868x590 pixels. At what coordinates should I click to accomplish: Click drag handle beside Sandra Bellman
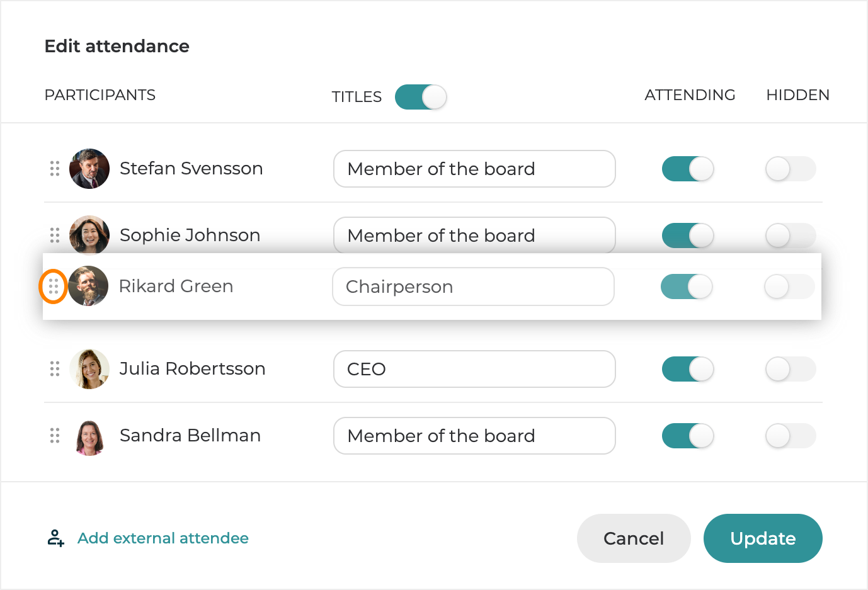point(55,436)
